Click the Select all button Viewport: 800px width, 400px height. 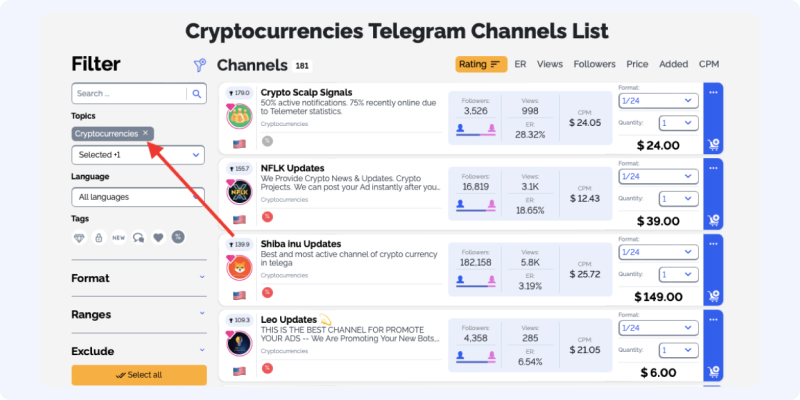pos(139,375)
